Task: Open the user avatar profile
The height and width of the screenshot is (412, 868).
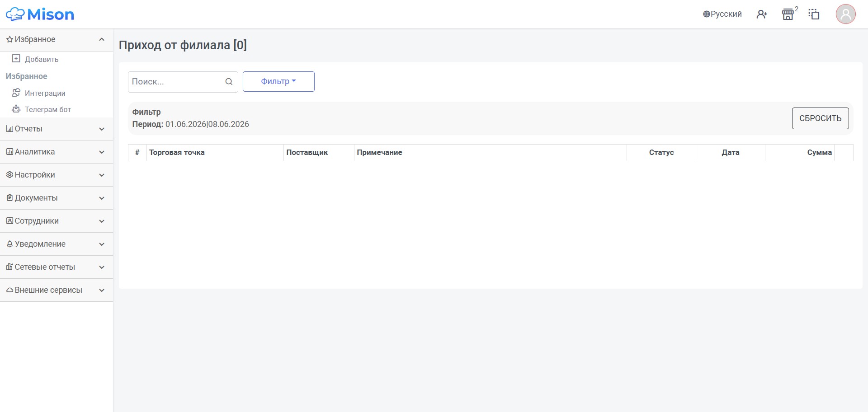Action: (x=845, y=14)
